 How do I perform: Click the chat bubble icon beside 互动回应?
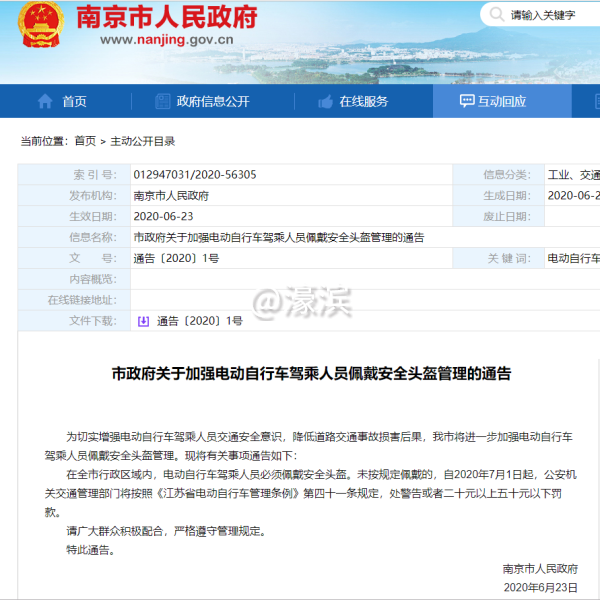466,101
